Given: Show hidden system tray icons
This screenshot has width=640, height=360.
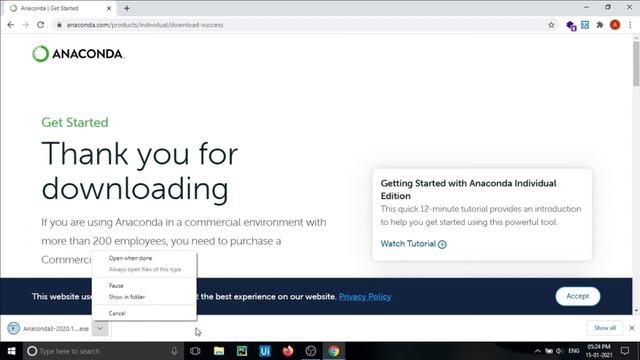Looking at the screenshot, I should point(538,351).
